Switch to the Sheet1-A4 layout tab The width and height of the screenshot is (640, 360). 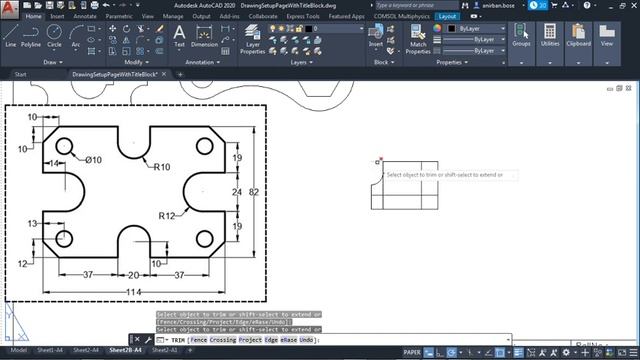(50, 350)
